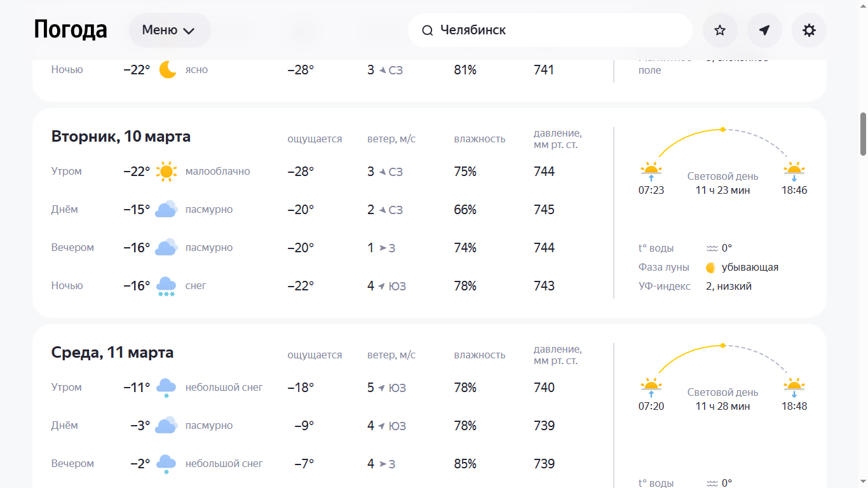Click the crescent moon clear night icon
Screen dimensions: 868x488
point(168,69)
